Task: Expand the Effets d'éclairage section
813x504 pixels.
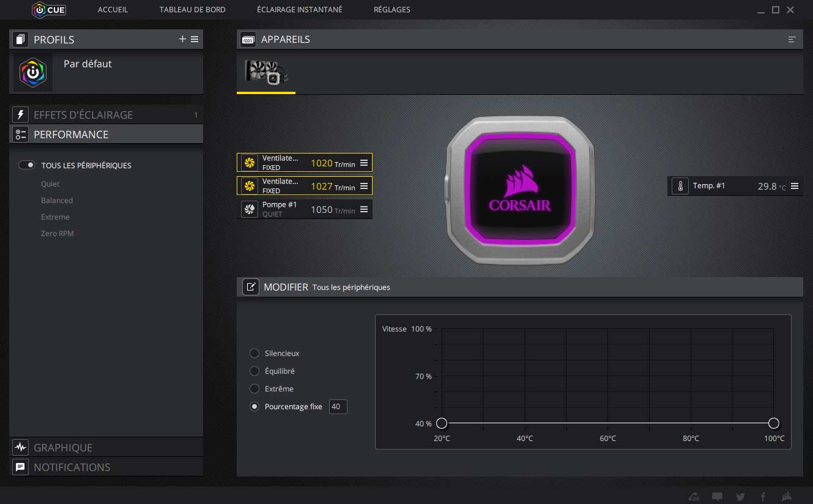Action: click(x=106, y=114)
